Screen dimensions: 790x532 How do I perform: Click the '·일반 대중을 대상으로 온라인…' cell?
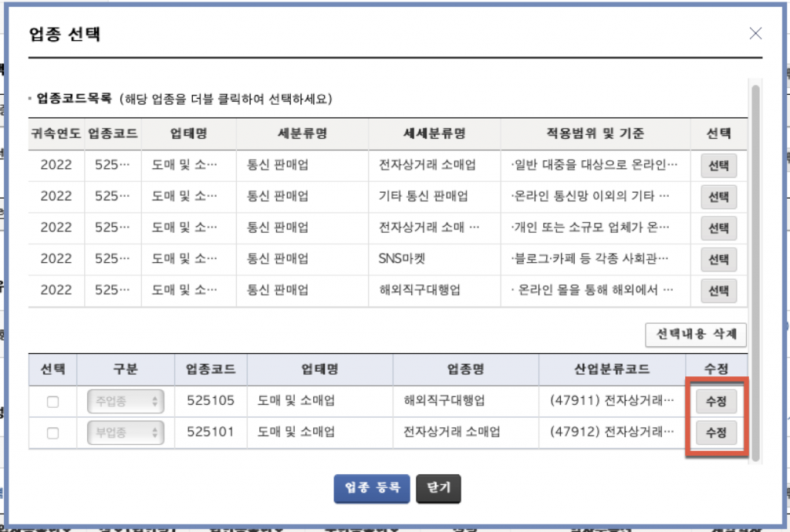point(596,165)
